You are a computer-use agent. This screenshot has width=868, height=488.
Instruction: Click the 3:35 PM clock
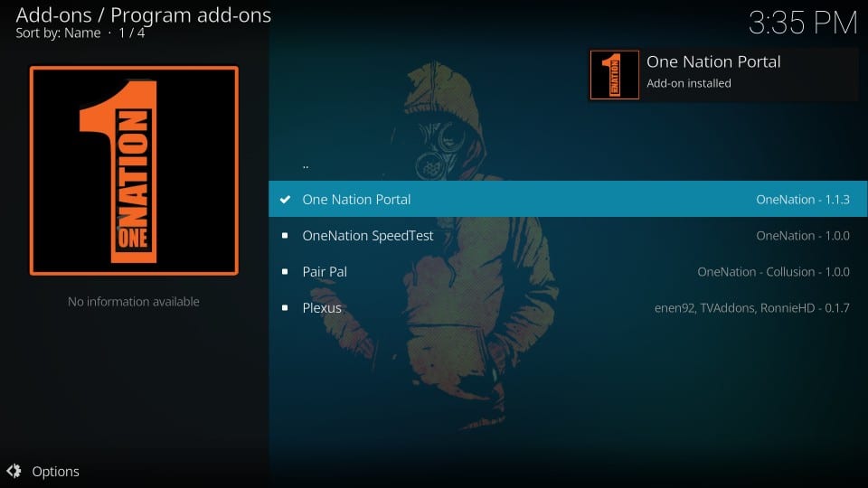[803, 23]
